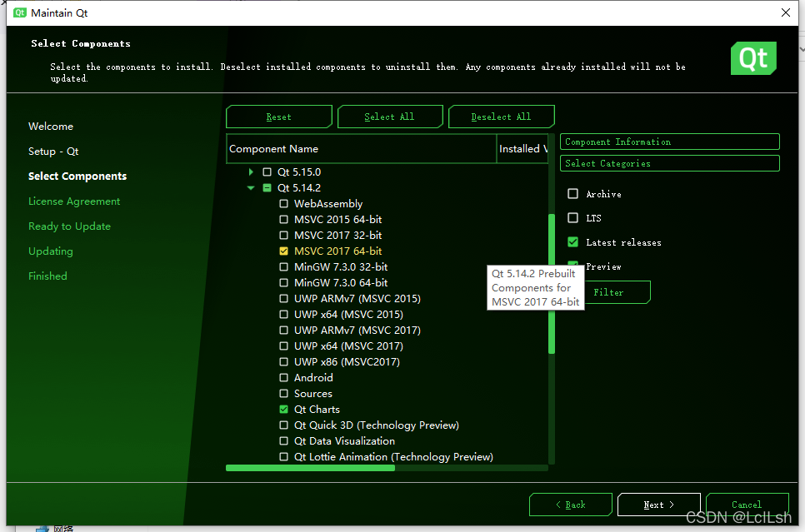The width and height of the screenshot is (805, 532).
Task: Click the Qt logo in the title bar
Action: coord(19,12)
